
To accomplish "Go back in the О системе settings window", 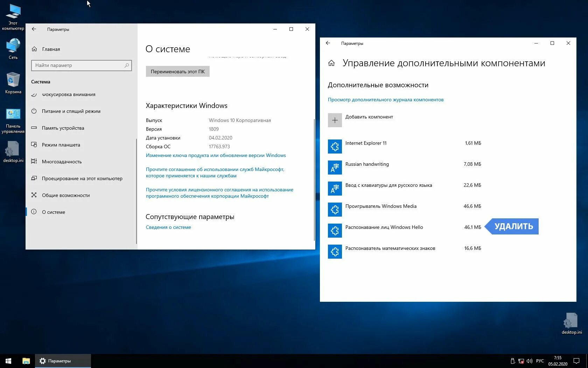I will pos(34,29).
